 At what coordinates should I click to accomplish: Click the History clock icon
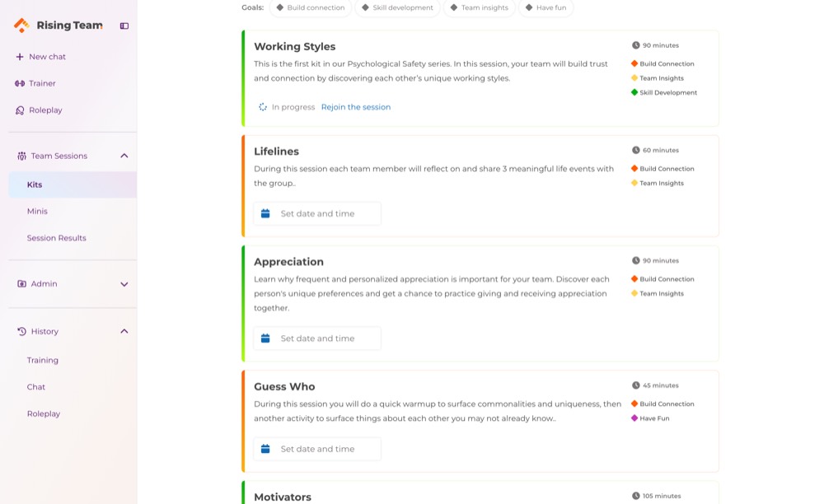21,331
